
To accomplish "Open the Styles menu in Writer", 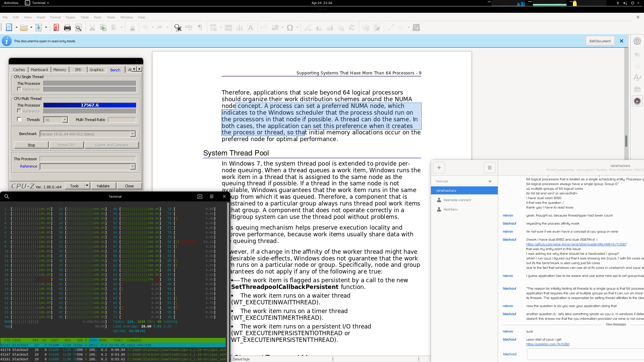I will click(70, 17).
